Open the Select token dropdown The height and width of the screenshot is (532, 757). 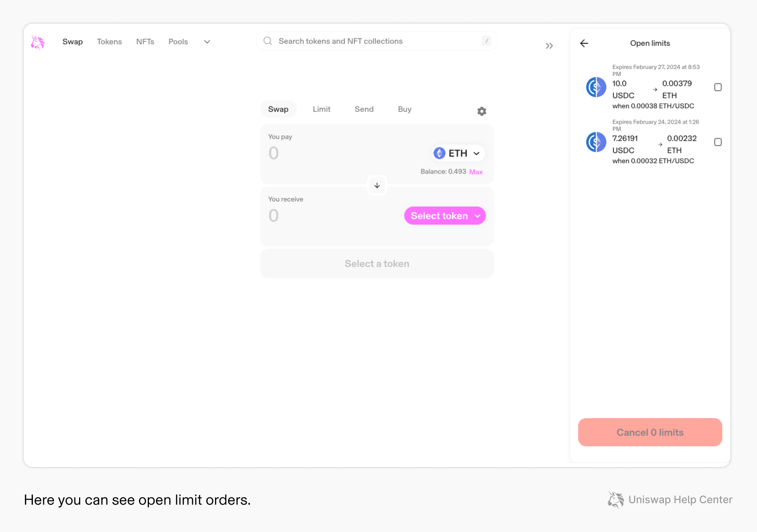point(445,216)
